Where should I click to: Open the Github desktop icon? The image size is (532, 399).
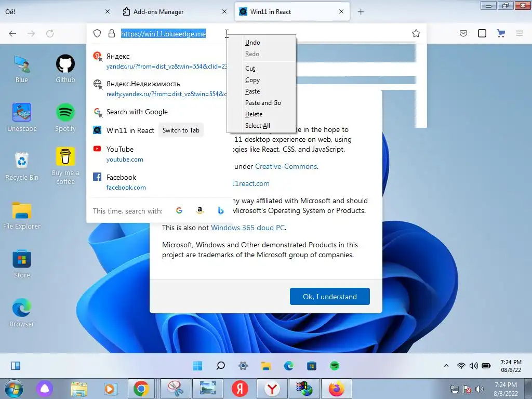coord(65,69)
